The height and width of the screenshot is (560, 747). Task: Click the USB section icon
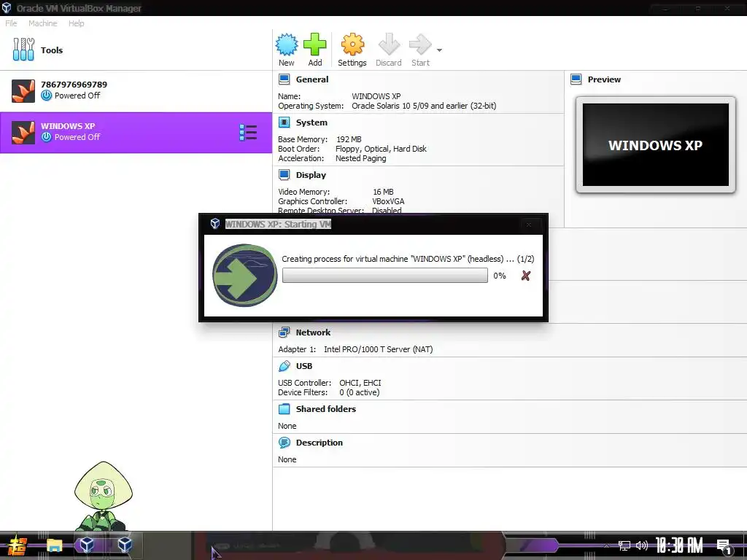[284, 366]
